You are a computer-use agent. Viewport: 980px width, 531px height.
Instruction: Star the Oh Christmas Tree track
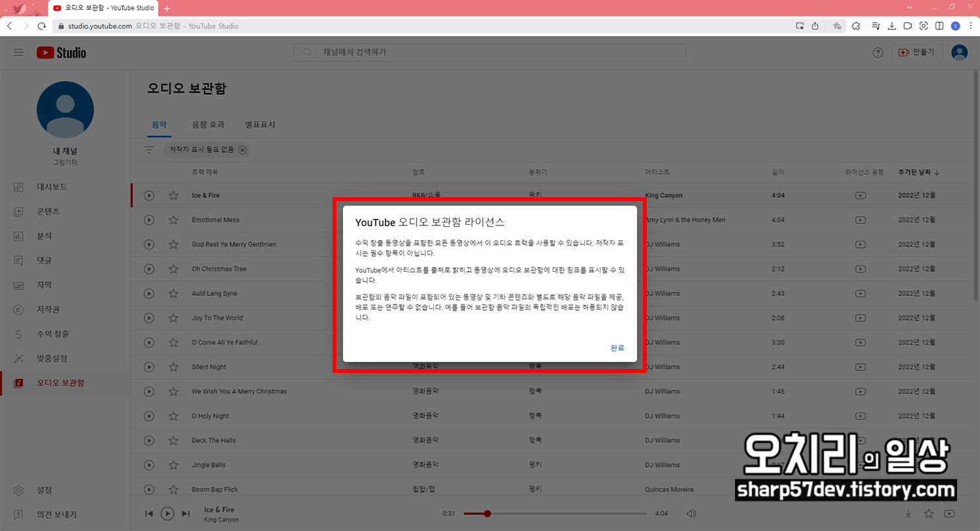coord(173,269)
